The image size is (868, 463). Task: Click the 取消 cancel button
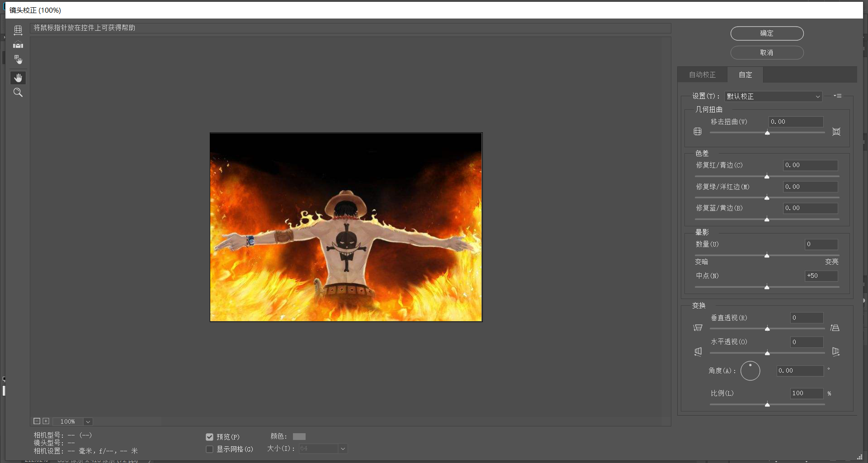(767, 52)
